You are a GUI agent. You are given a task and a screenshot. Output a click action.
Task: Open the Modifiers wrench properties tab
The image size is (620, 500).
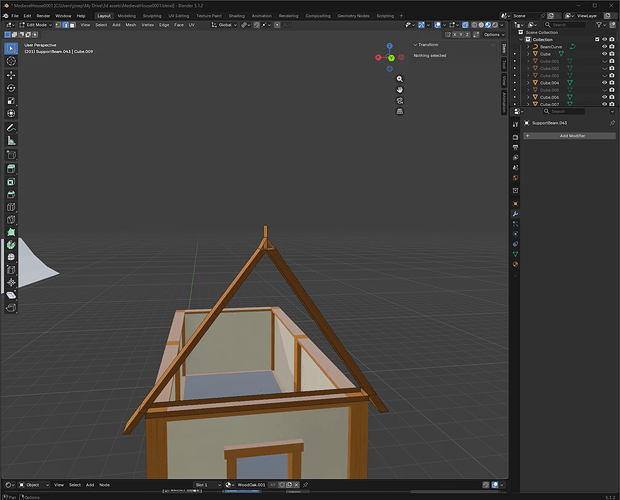(515, 214)
